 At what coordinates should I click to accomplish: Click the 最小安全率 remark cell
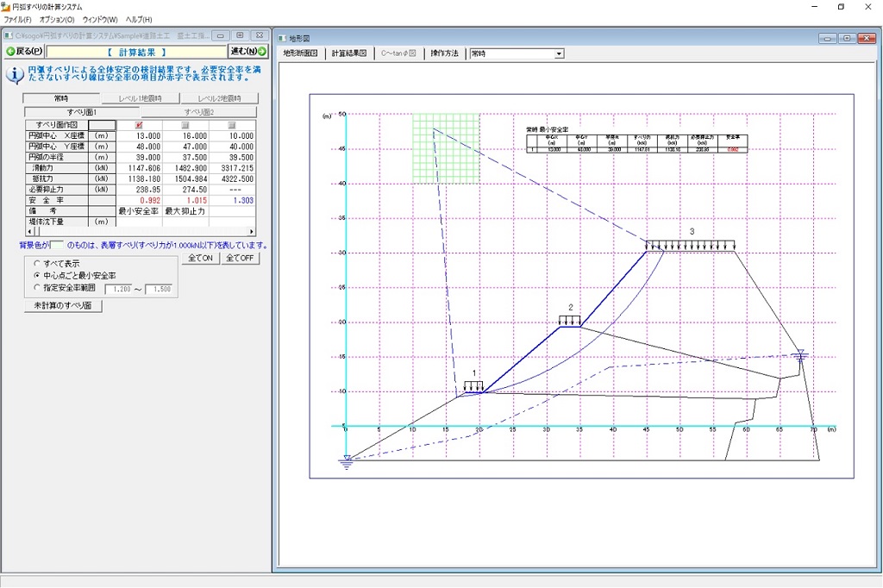coord(139,211)
